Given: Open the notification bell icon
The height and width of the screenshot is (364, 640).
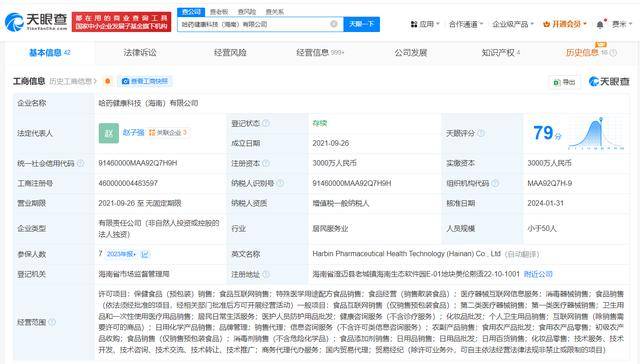Looking at the screenshot, I should (600, 24).
